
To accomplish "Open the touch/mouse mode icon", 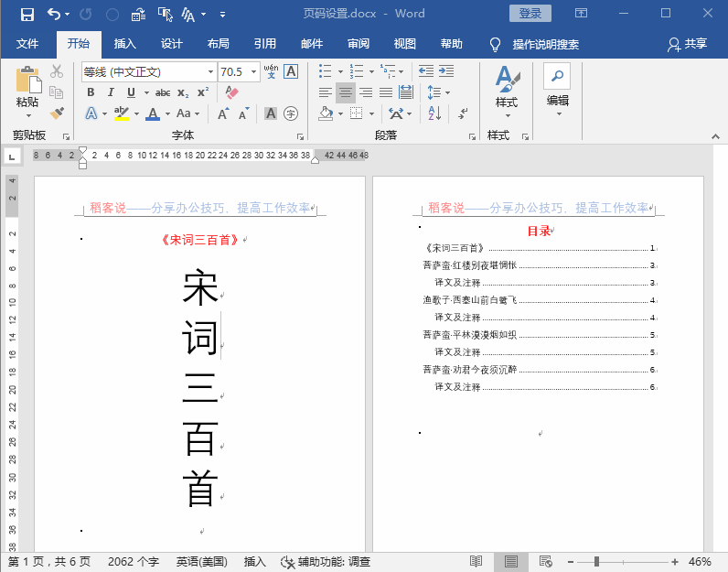I will [x=165, y=15].
